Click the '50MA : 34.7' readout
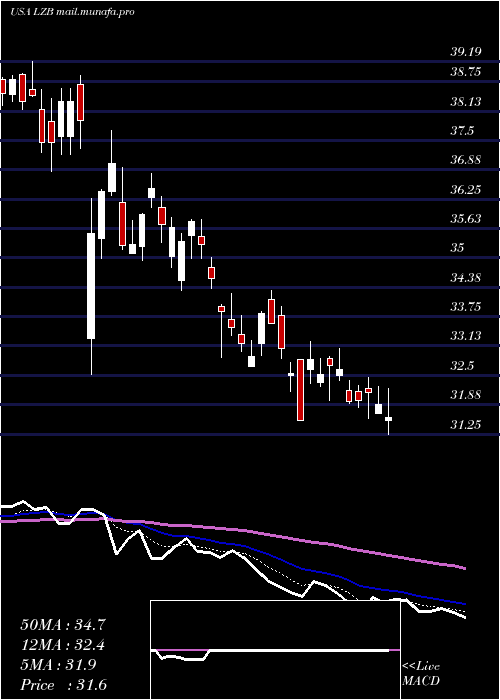 click(63, 625)
